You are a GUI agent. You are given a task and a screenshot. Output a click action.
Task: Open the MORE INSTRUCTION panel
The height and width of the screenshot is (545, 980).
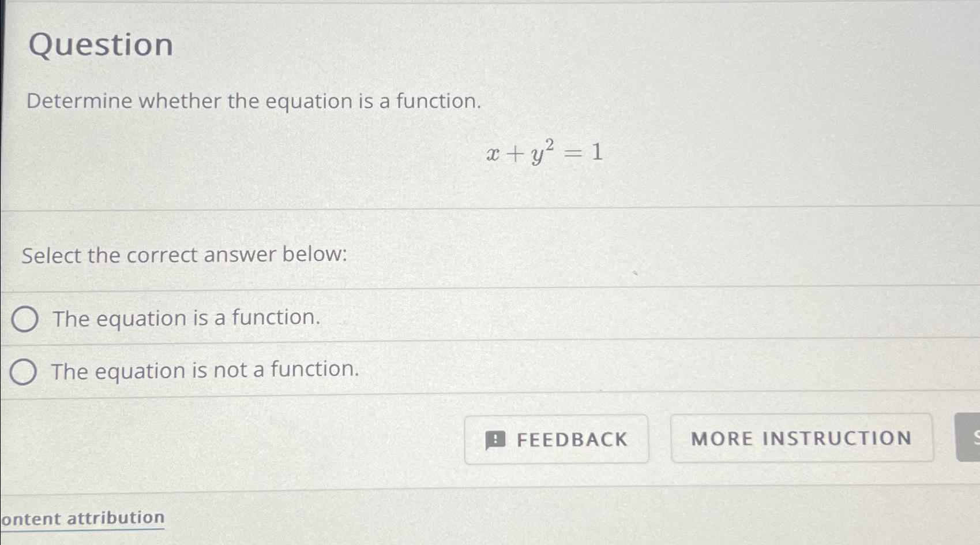[803, 438]
